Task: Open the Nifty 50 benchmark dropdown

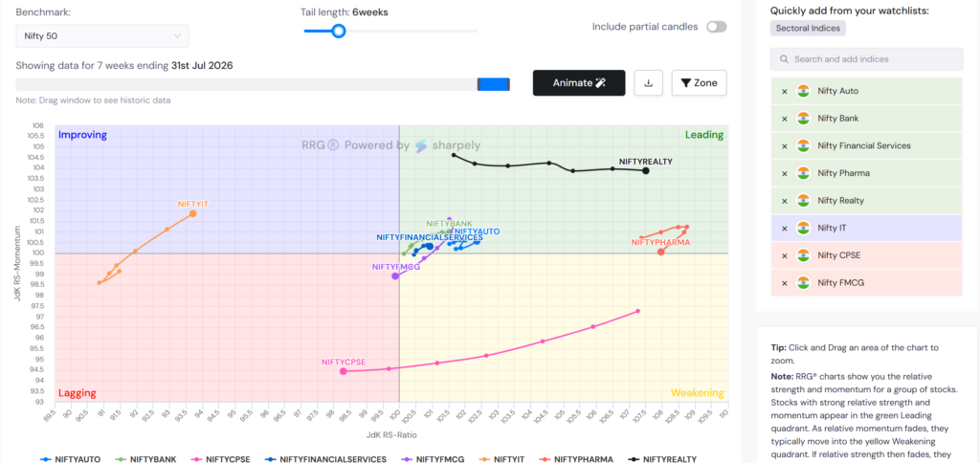Action: (x=102, y=36)
